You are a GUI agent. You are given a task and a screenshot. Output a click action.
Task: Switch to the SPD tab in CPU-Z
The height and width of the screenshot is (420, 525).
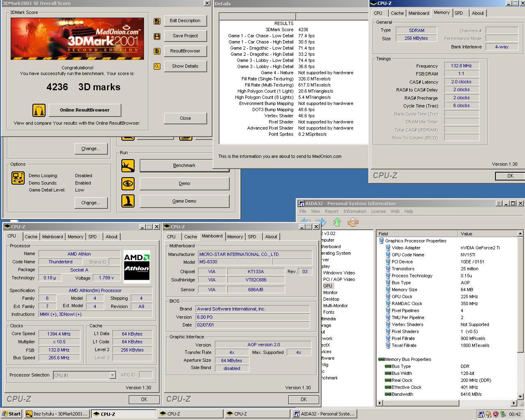460,13
